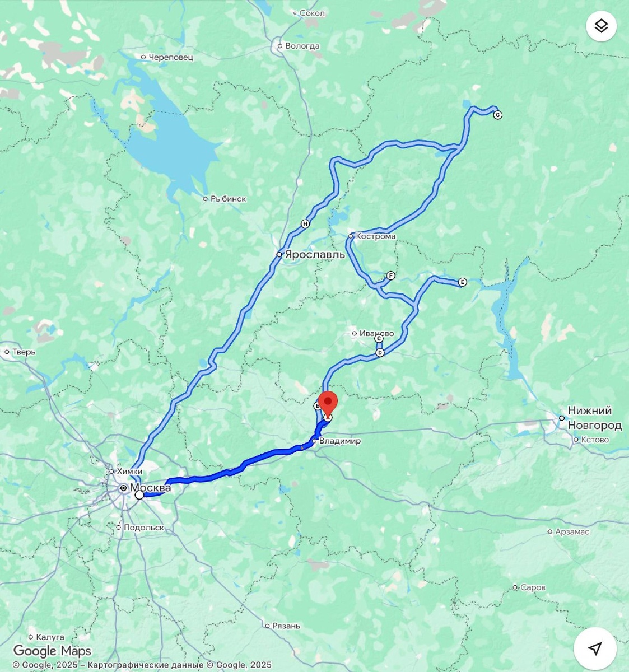Select waypoint D marker

pyautogui.click(x=380, y=353)
